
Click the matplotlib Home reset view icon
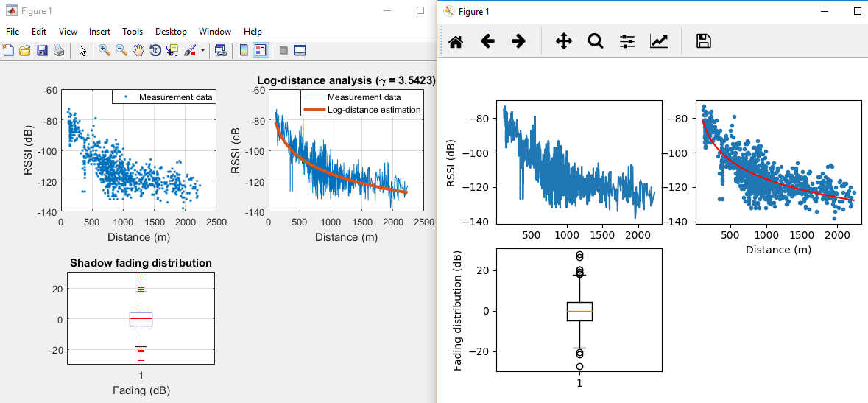[x=455, y=41]
